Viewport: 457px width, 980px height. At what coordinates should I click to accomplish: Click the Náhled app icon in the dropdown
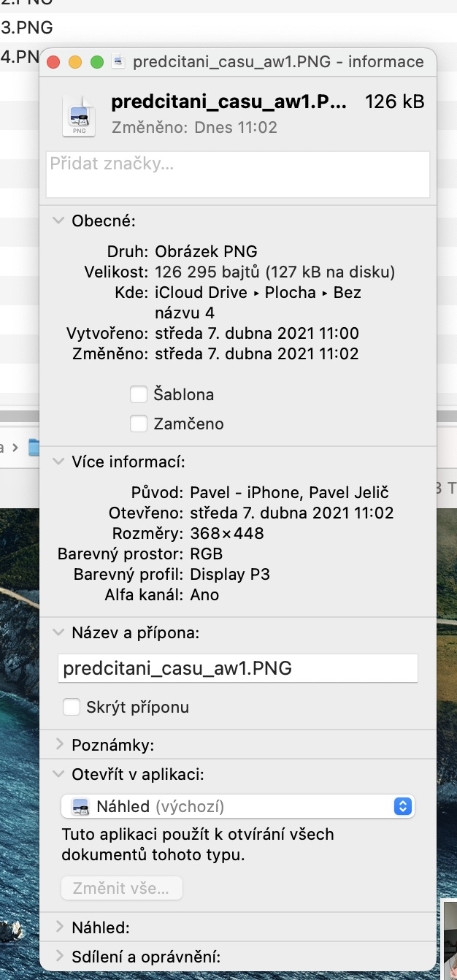80,807
